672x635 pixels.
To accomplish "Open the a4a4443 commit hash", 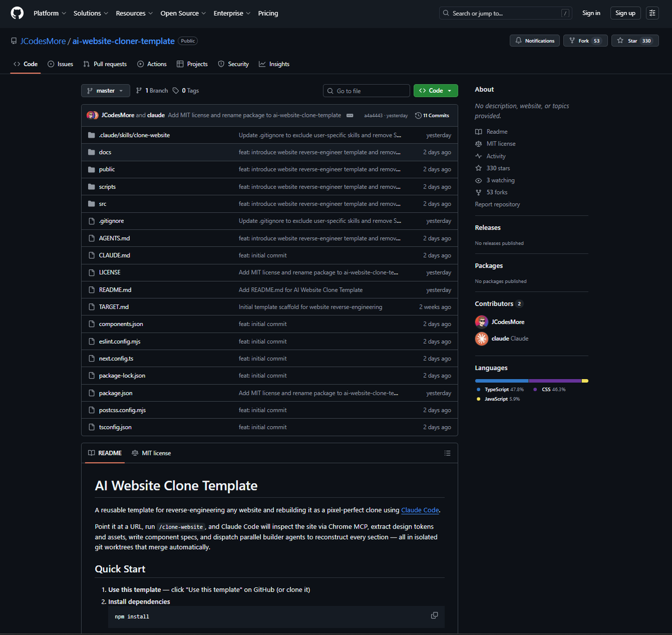I will [x=373, y=115].
